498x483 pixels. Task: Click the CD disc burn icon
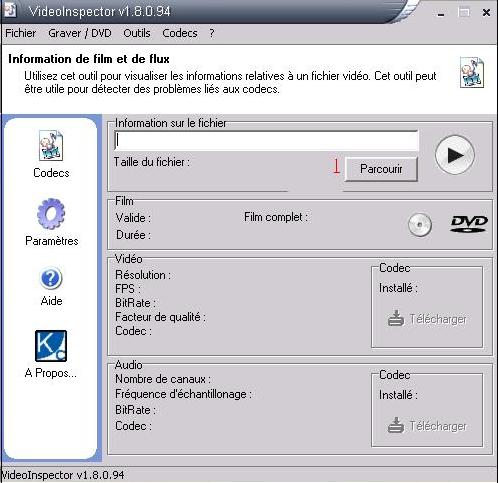420,225
